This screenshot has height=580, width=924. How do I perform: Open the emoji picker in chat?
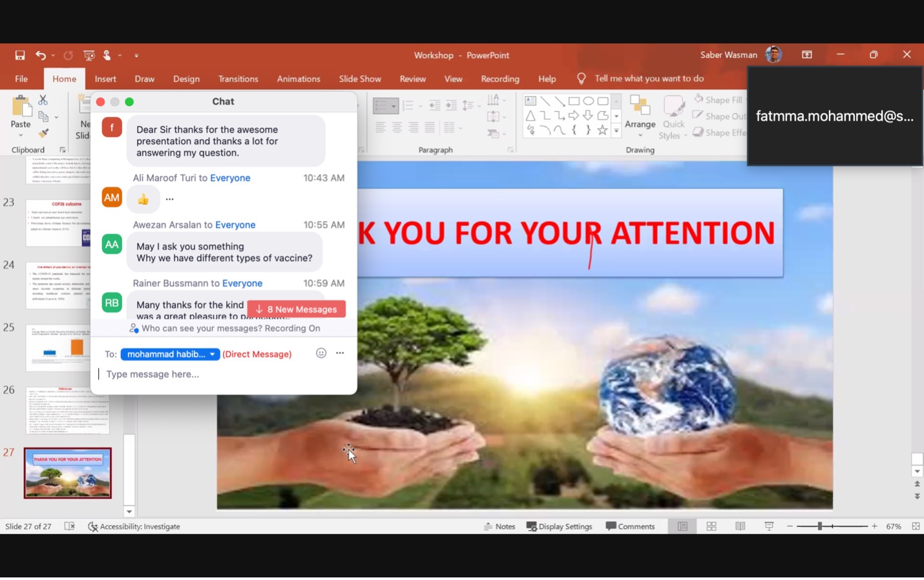tap(321, 353)
